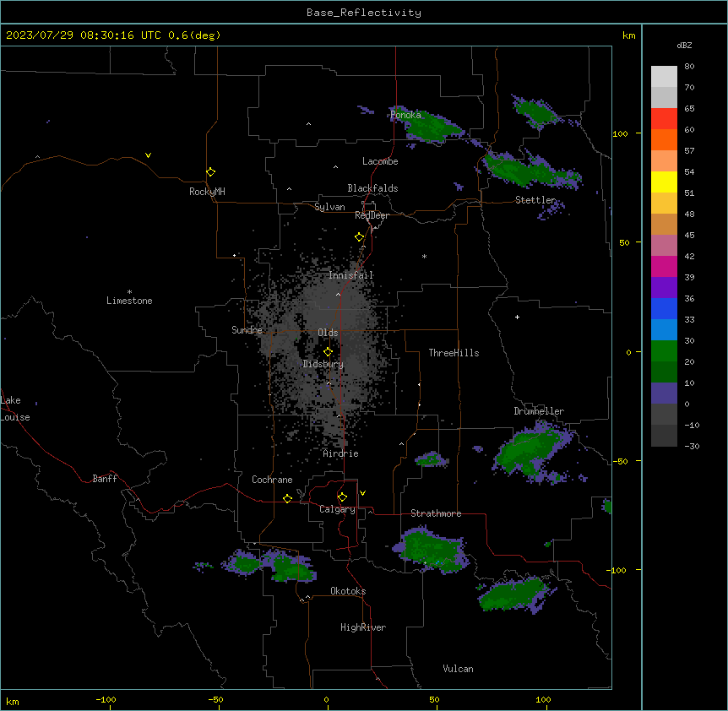The image size is (728, 711).
Task: Click the ThreeHills city label
Action: click(454, 353)
